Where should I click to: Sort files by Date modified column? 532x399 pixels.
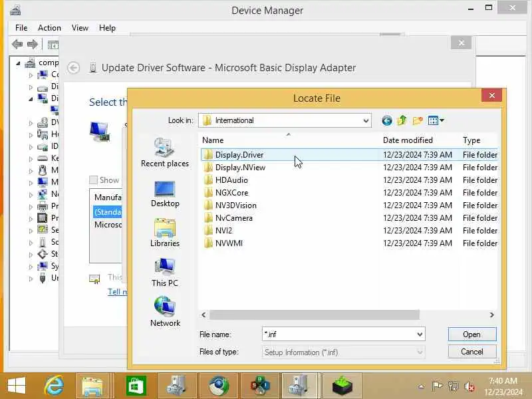(420, 140)
